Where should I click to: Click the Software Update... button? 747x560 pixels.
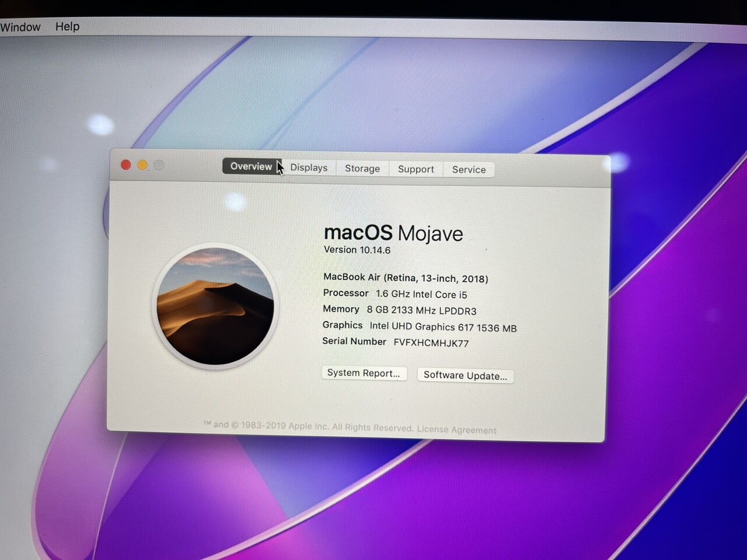465,376
